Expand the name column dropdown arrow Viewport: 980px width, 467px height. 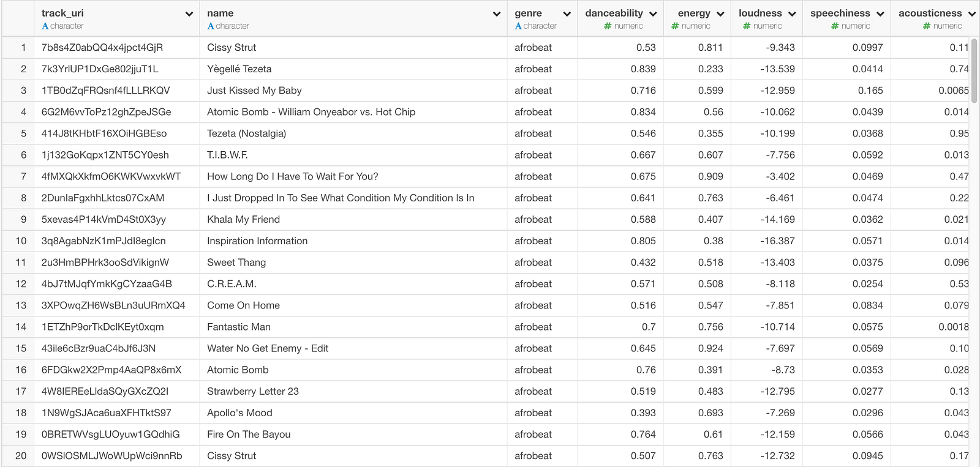click(497, 14)
